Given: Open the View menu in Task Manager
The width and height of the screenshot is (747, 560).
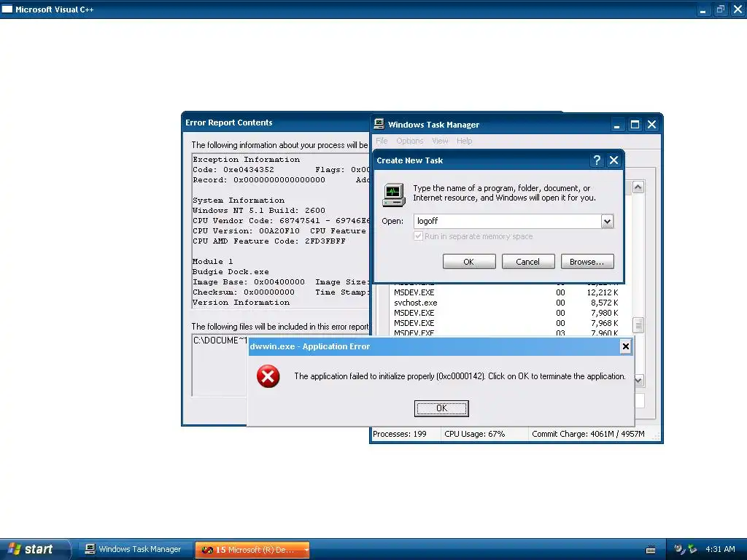Looking at the screenshot, I should (440, 141).
